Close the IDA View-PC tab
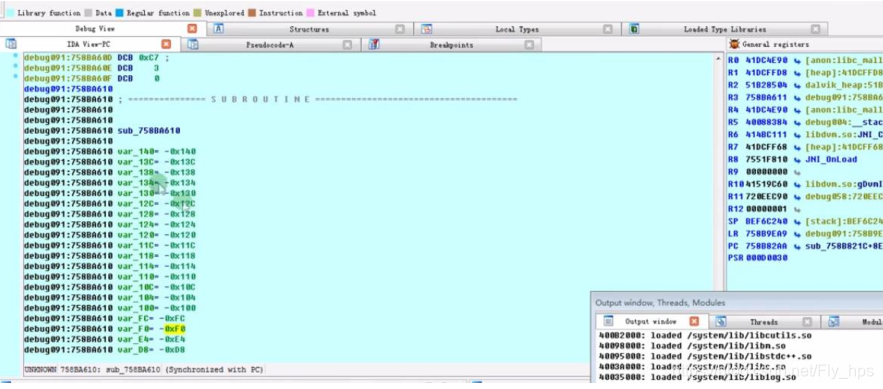 coord(166,44)
